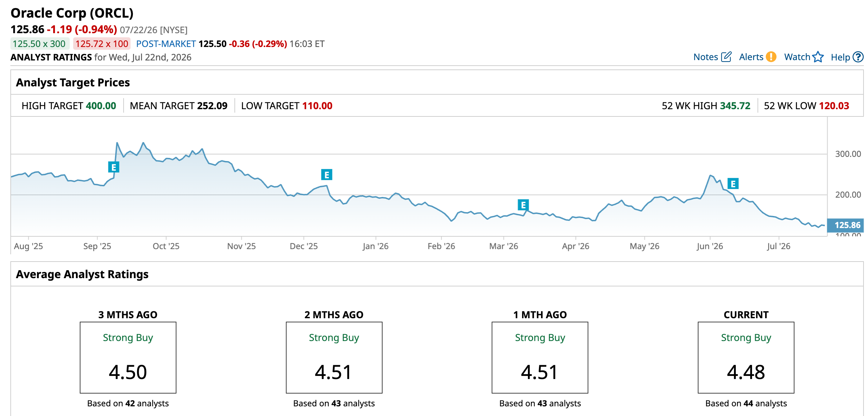Click the Jul '26 x-axis label
Image resolution: width=868 pixels, height=416 pixels.
(779, 246)
